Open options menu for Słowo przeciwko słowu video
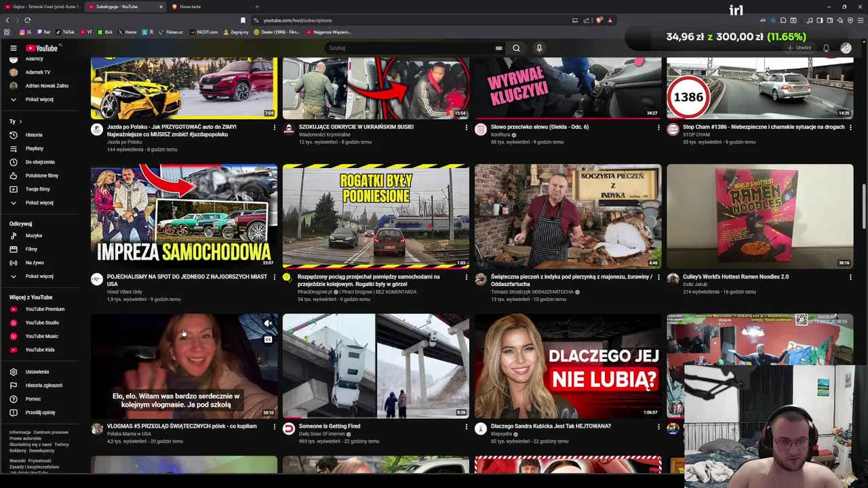Image resolution: width=868 pixels, height=488 pixels. [x=658, y=127]
